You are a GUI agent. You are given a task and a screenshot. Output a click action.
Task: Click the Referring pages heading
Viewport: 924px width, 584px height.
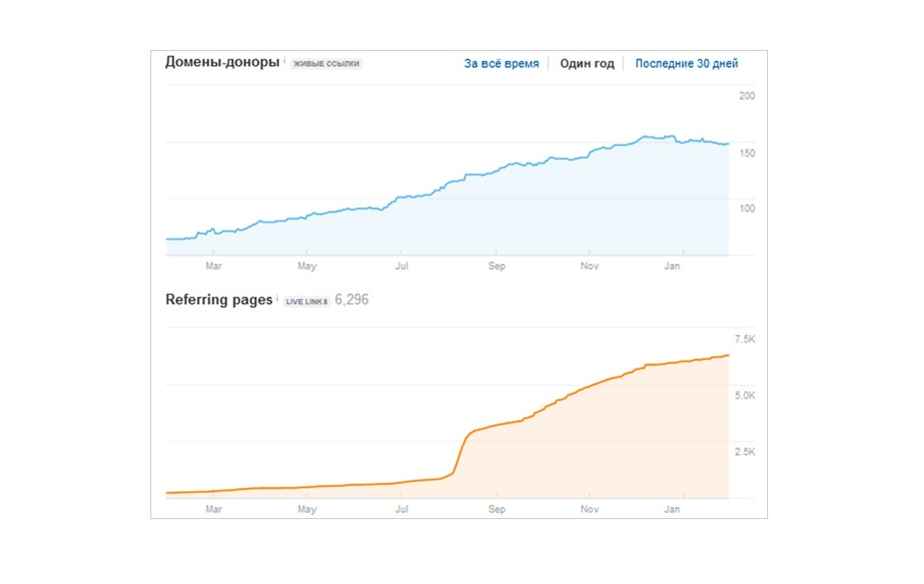[219, 300]
